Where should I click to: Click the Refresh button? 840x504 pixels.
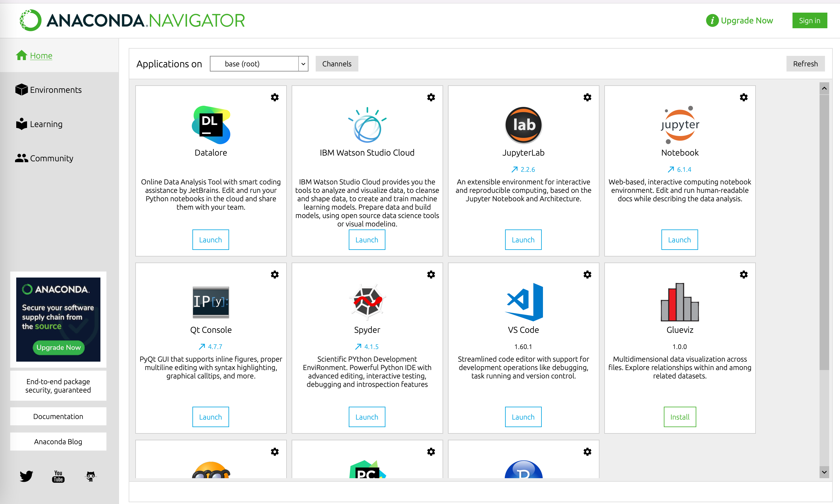click(805, 63)
